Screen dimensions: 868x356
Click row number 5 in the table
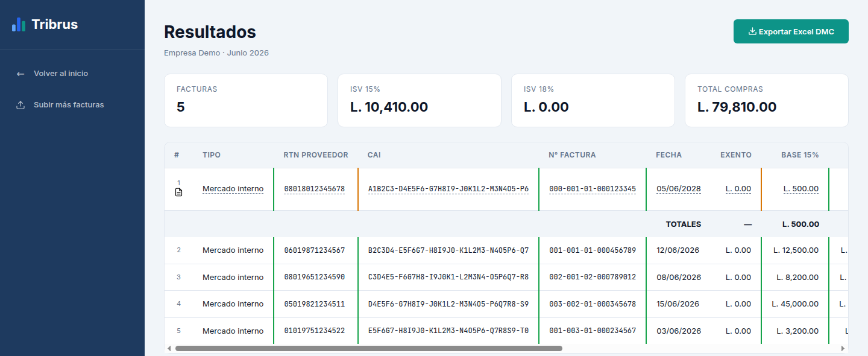(178, 331)
